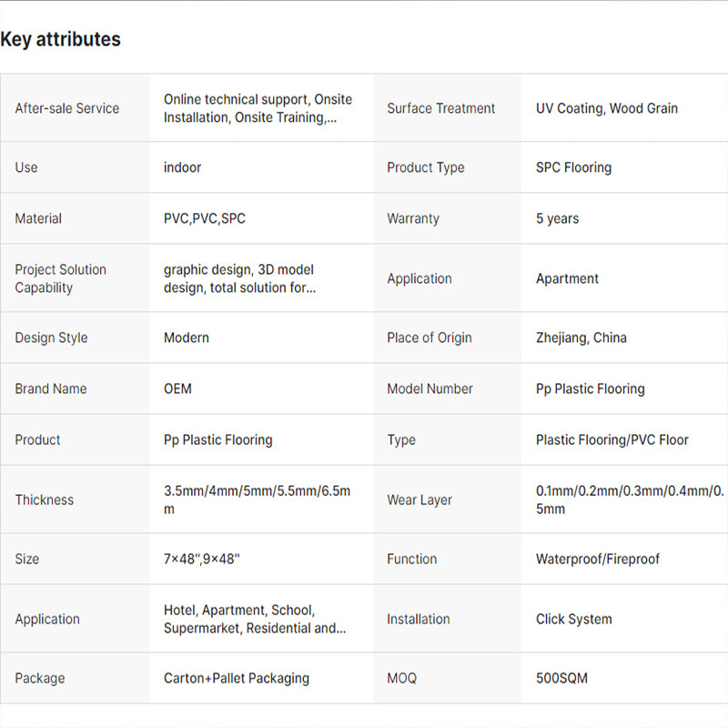This screenshot has width=728, height=728.
Task: Select the UV Coating, Wood Grain value
Action: [x=606, y=108]
